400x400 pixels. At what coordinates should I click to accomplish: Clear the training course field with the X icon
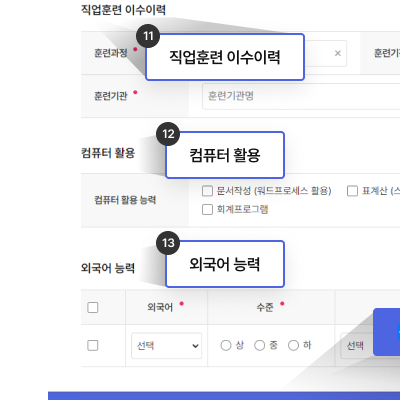coord(338,53)
